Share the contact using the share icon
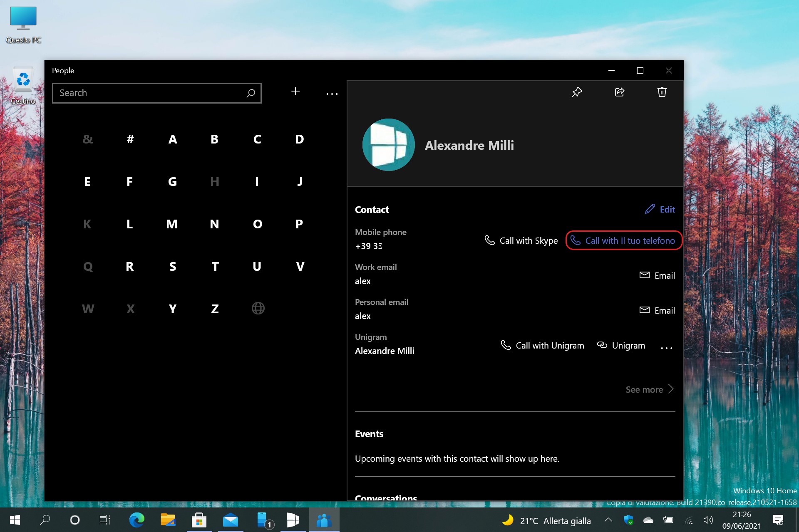Screen dimensions: 799x532 coord(620,92)
